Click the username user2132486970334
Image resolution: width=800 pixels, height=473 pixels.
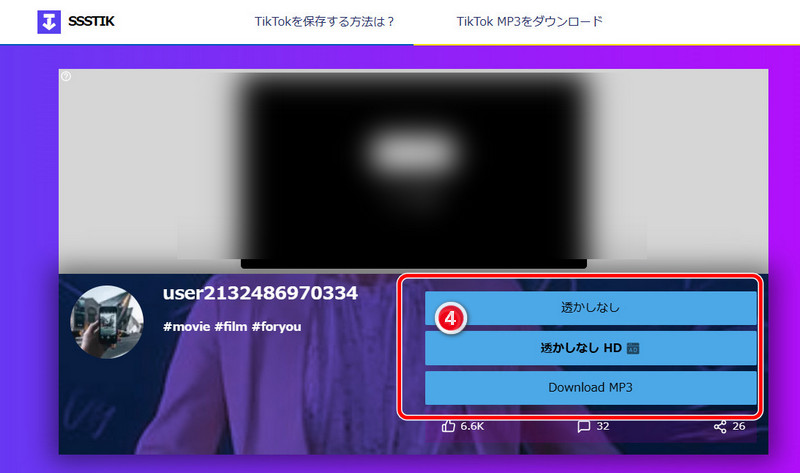[x=260, y=293]
